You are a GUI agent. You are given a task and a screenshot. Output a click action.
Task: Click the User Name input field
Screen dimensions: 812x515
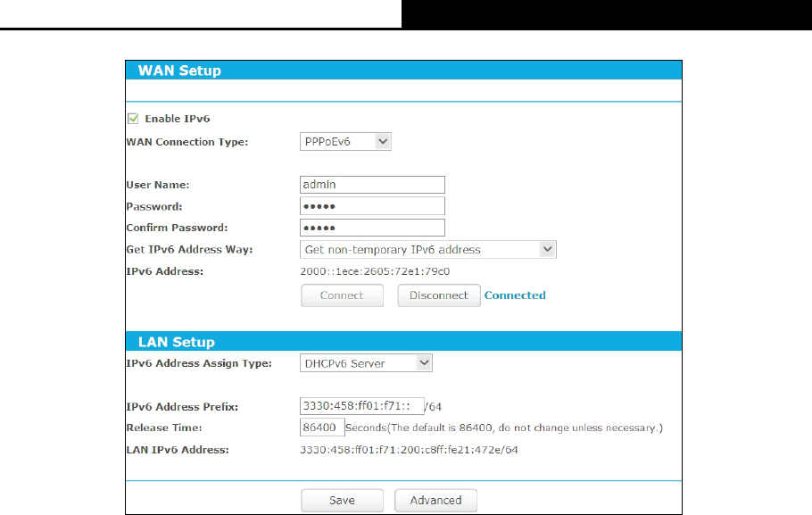click(x=372, y=185)
